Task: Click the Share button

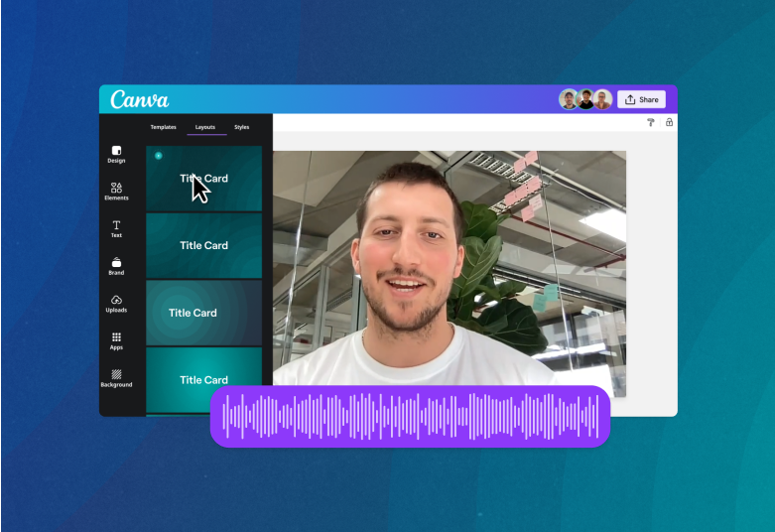Action: click(x=642, y=99)
